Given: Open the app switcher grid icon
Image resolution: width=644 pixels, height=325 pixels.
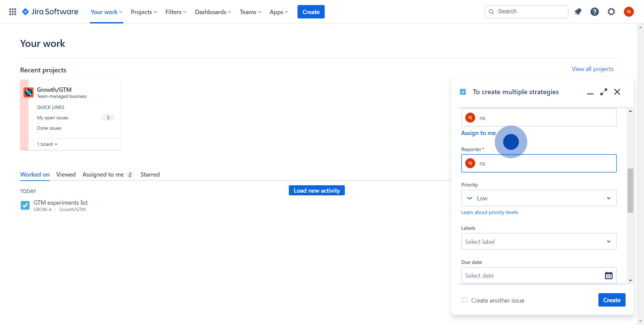Looking at the screenshot, I should 13,12.
